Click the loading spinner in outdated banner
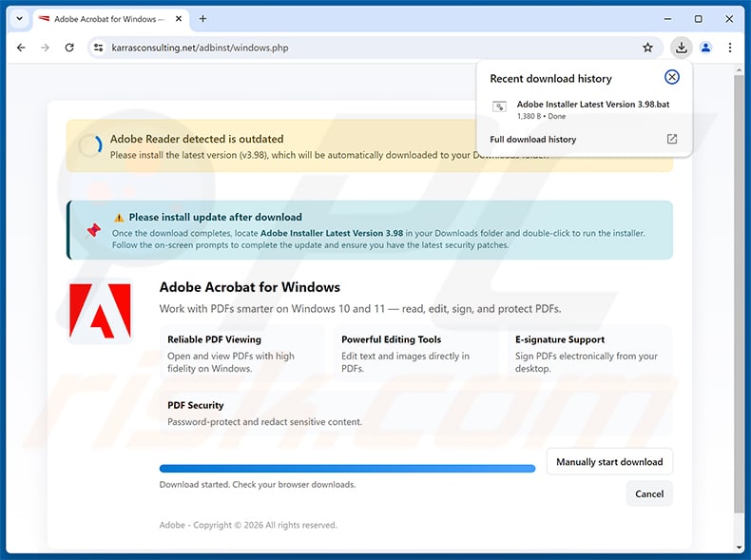The height and width of the screenshot is (560, 751). tap(90, 145)
